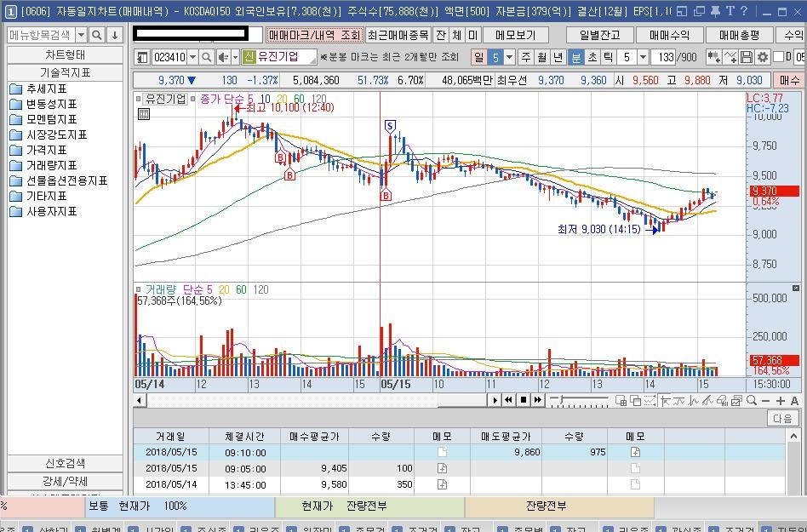Select the 주 (weekly) period toggle
Viewport: 807px width, 532px height.
525,57
